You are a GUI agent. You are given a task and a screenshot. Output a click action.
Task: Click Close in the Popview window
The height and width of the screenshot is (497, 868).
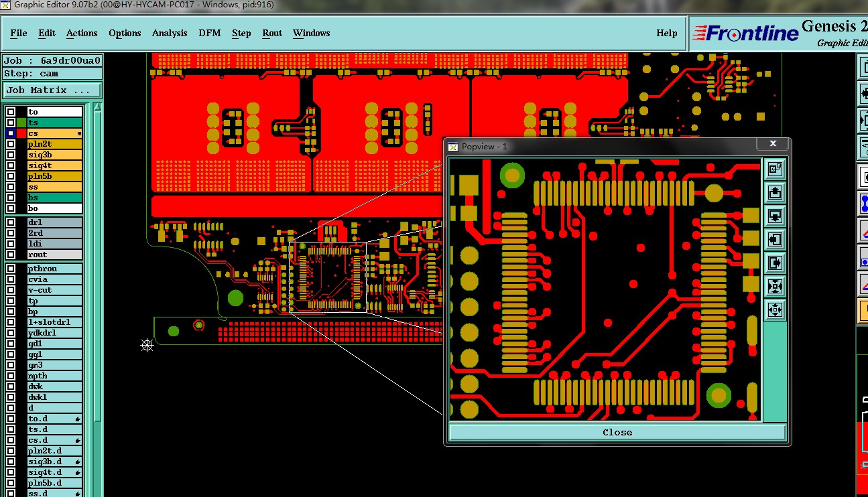pyautogui.click(x=617, y=433)
